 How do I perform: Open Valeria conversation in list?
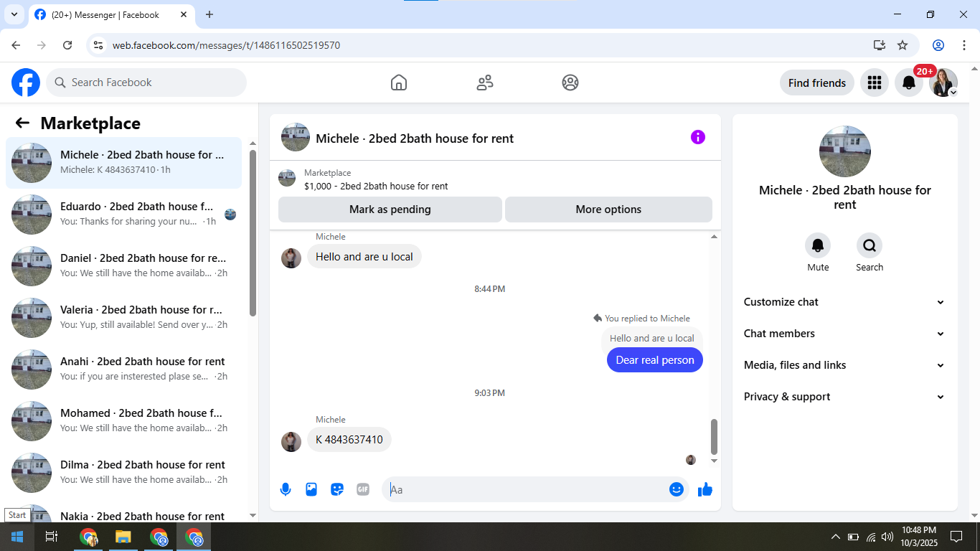[124, 318]
